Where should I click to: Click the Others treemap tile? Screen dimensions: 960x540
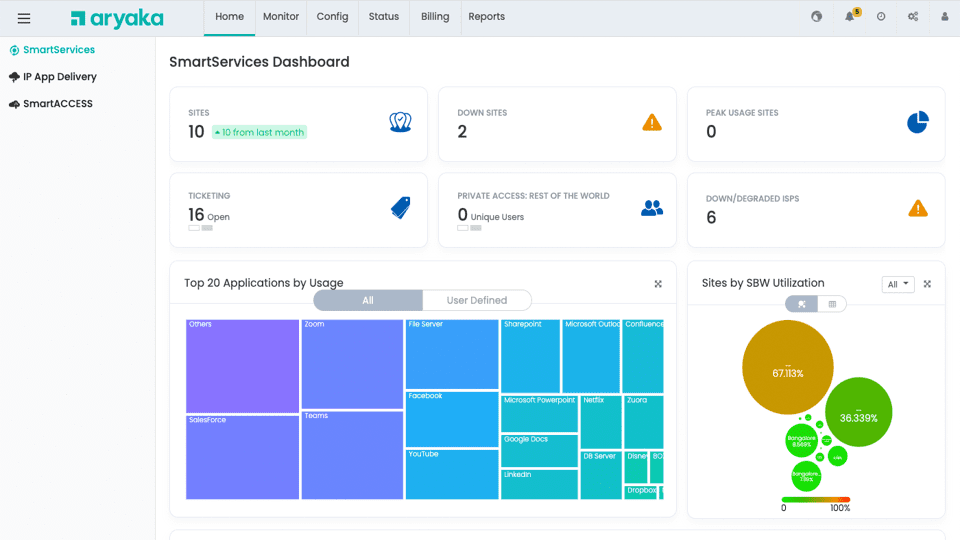(242, 366)
